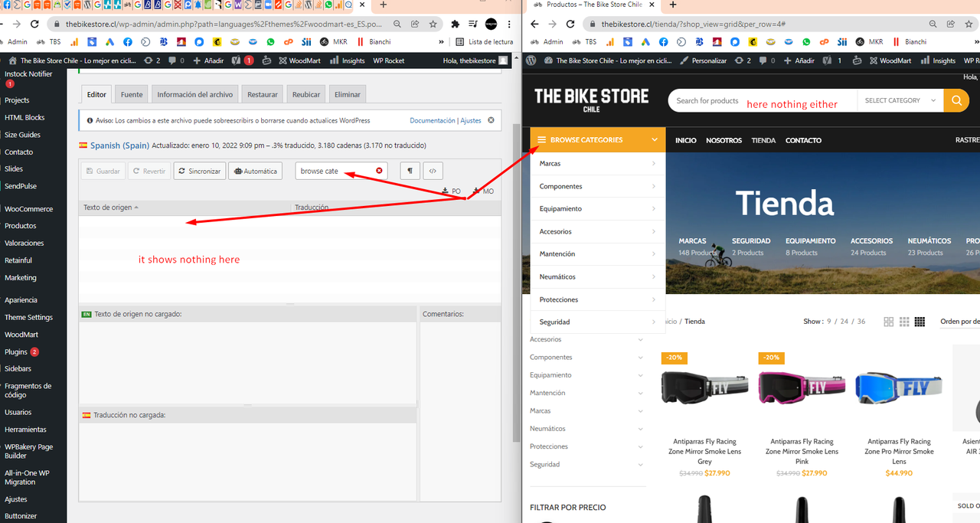Show 9 products per page
980x523 pixels.
tap(829, 322)
